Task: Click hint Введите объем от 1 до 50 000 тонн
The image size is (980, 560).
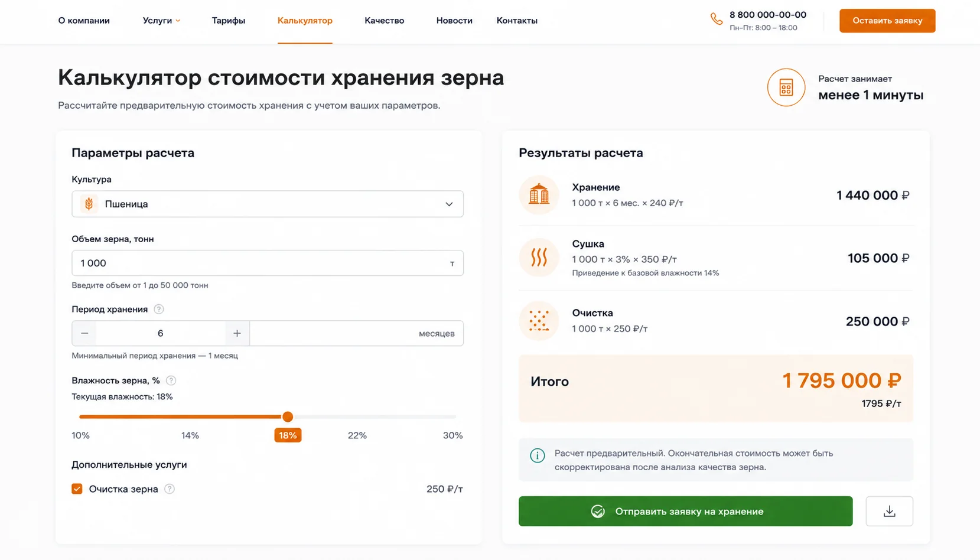Action: point(140,285)
